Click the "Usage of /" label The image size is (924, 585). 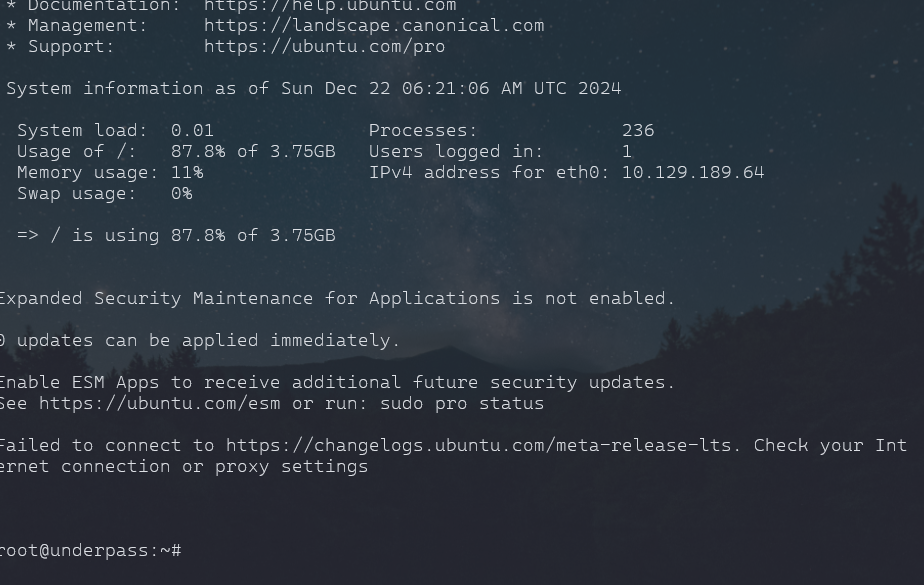coord(76,152)
